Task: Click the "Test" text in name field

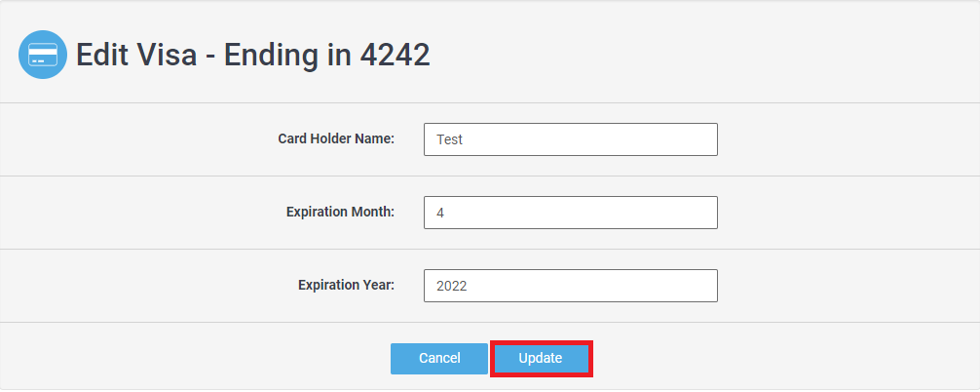Action: coord(449,139)
